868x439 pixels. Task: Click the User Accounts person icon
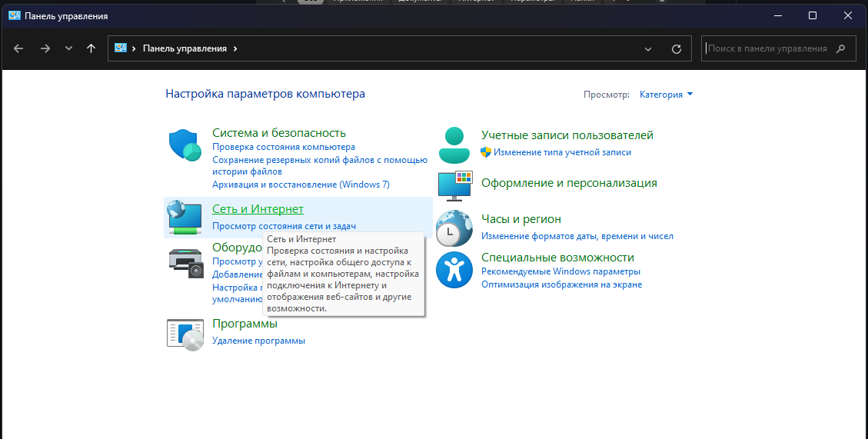tap(454, 145)
